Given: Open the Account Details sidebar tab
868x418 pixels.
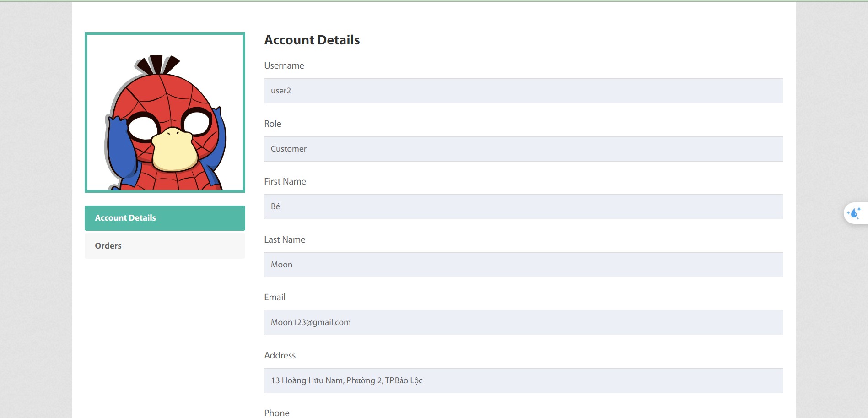Looking at the screenshot, I should 165,218.
